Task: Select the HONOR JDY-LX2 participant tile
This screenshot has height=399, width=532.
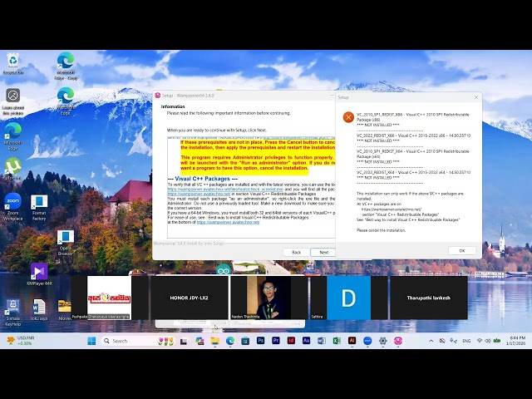Action: pos(190,298)
